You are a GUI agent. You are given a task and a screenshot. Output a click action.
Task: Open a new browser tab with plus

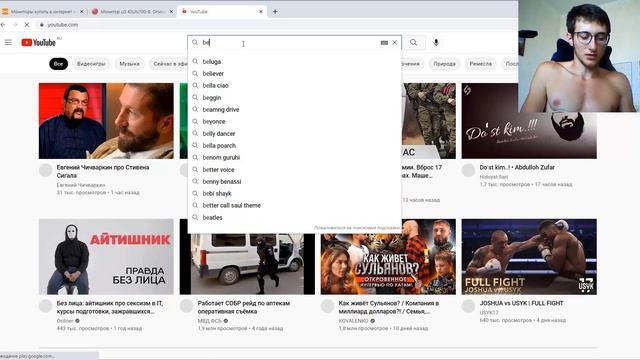point(275,11)
